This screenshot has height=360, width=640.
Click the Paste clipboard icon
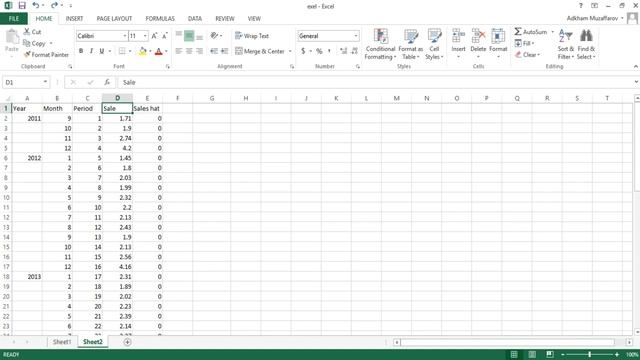point(12,38)
